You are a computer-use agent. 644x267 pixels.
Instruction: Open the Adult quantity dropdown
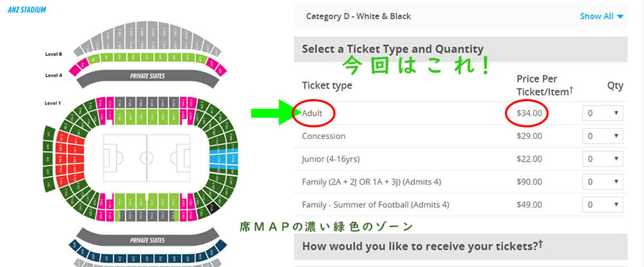click(x=601, y=113)
